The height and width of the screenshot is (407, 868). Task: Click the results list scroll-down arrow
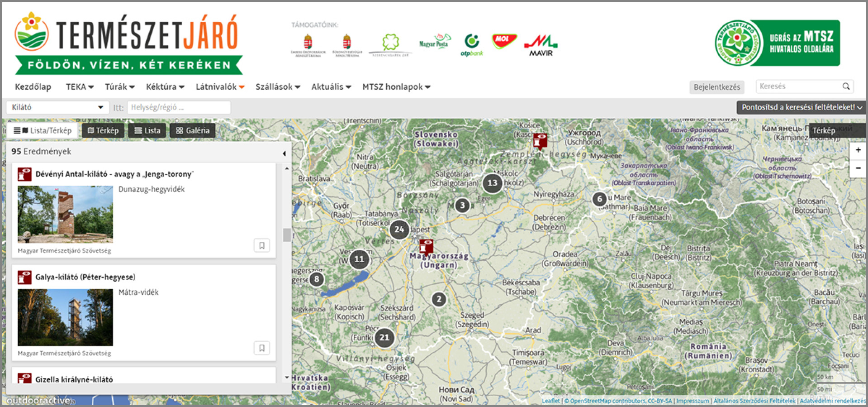pyautogui.click(x=287, y=377)
